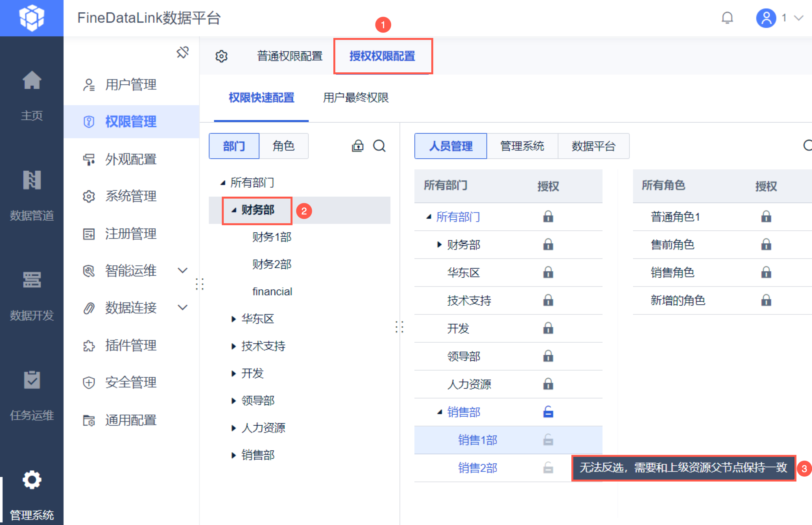Select 财务1部 in the department tree

pos(271,237)
